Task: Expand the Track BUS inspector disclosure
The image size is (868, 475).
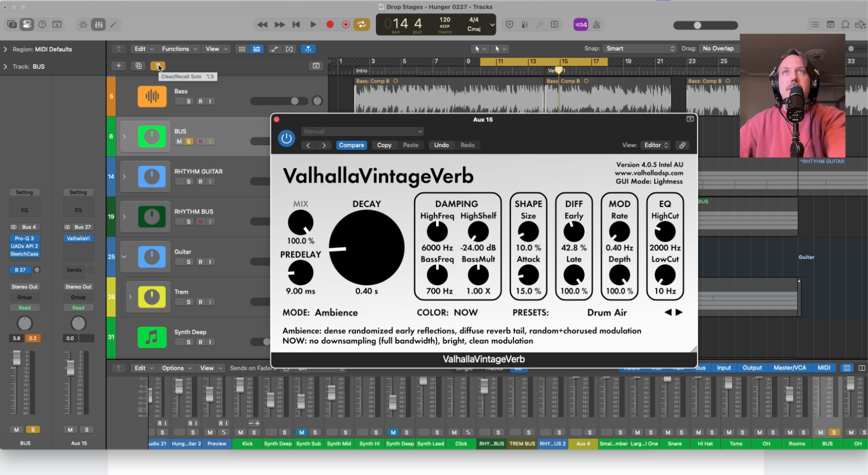Action: tap(5, 67)
